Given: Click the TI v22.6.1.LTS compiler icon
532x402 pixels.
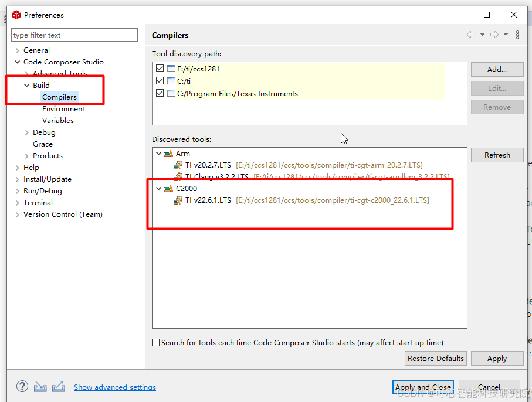Looking at the screenshot, I should tap(178, 200).
